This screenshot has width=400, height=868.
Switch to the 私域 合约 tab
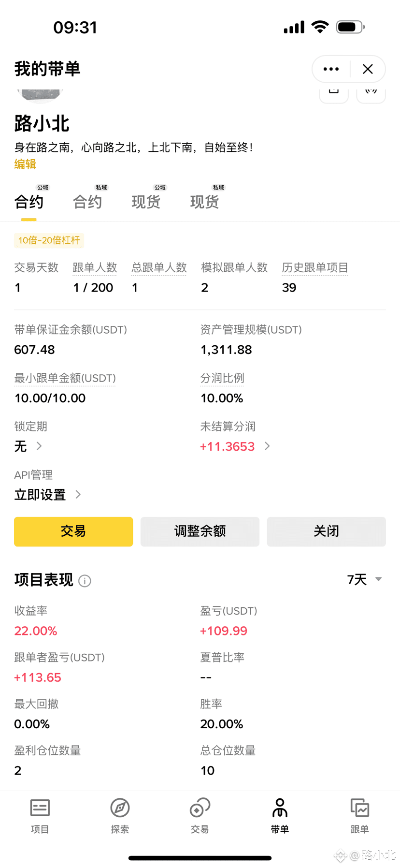coord(88,201)
